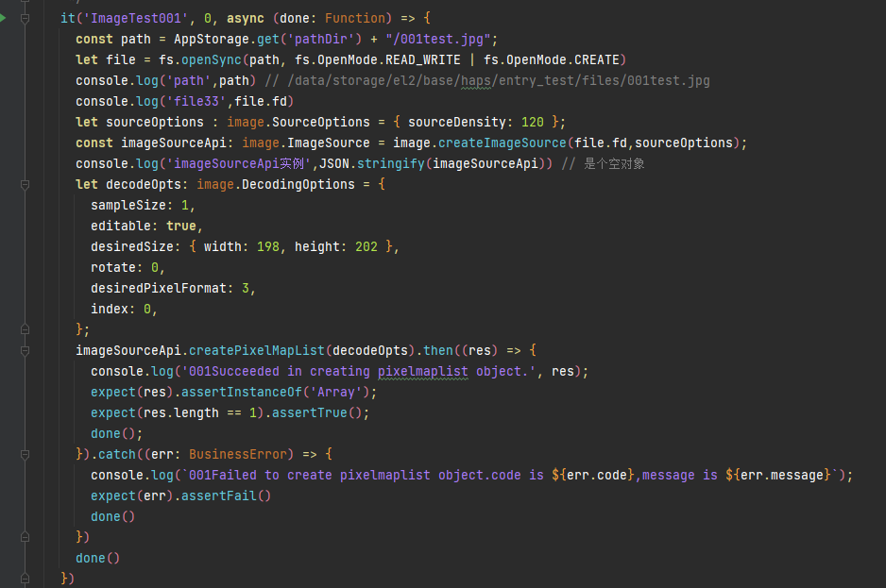
Task: Click the true value of editable
Action: click(180, 227)
